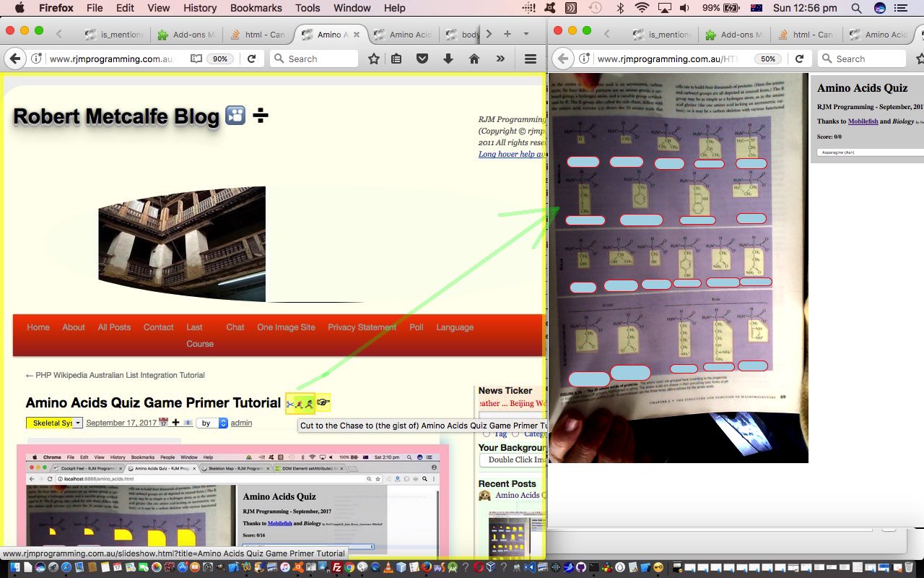Screen dimensions: 924x578
Task: Click the top-left blue answer pill on amino chart
Action: pyautogui.click(x=583, y=162)
